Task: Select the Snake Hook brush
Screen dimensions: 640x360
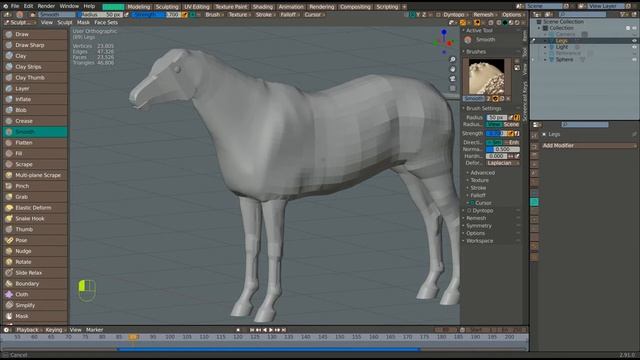Action: [x=35, y=218]
